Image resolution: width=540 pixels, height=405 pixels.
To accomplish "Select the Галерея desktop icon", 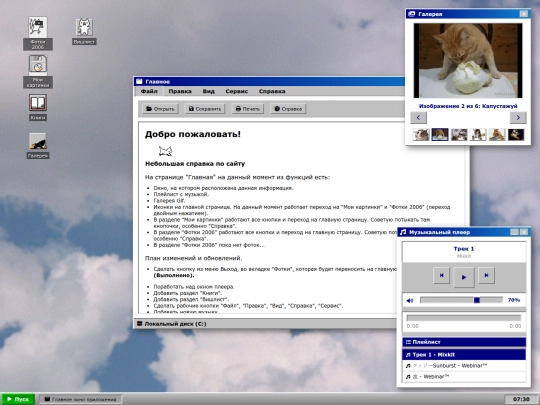I will [x=38, y=146].
